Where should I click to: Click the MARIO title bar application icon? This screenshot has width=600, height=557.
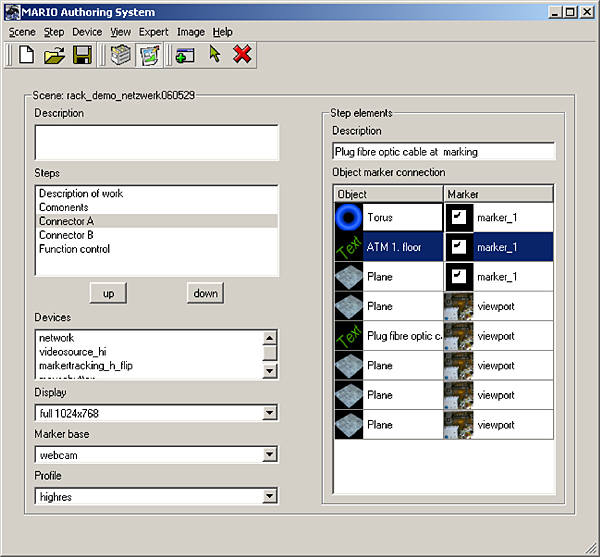12,12
